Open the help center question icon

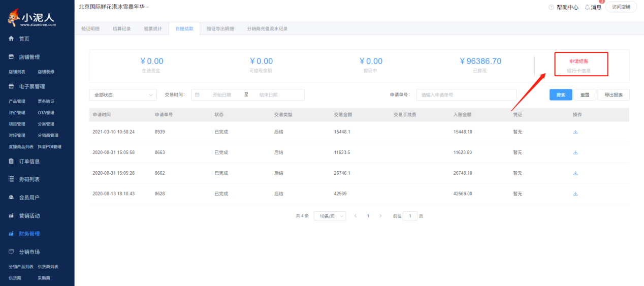click(x=551, y=7)
